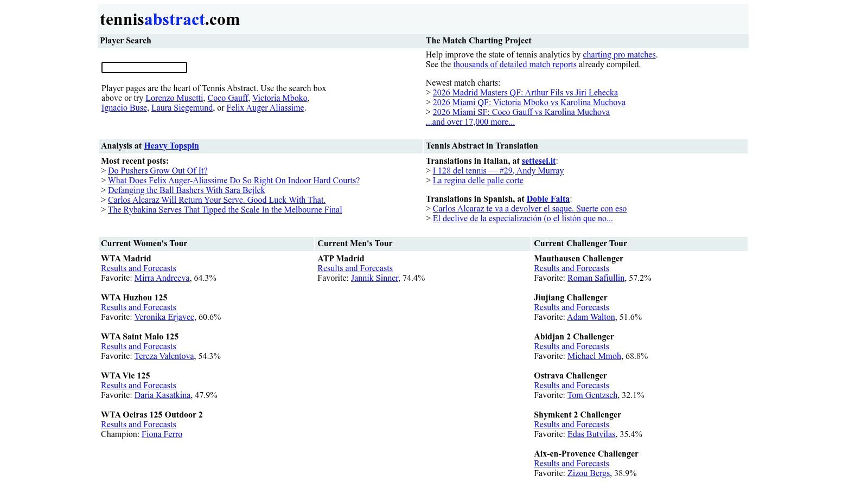
Task: Click the 'Tennis Abstract in Translation' heading
Action: 482,146
